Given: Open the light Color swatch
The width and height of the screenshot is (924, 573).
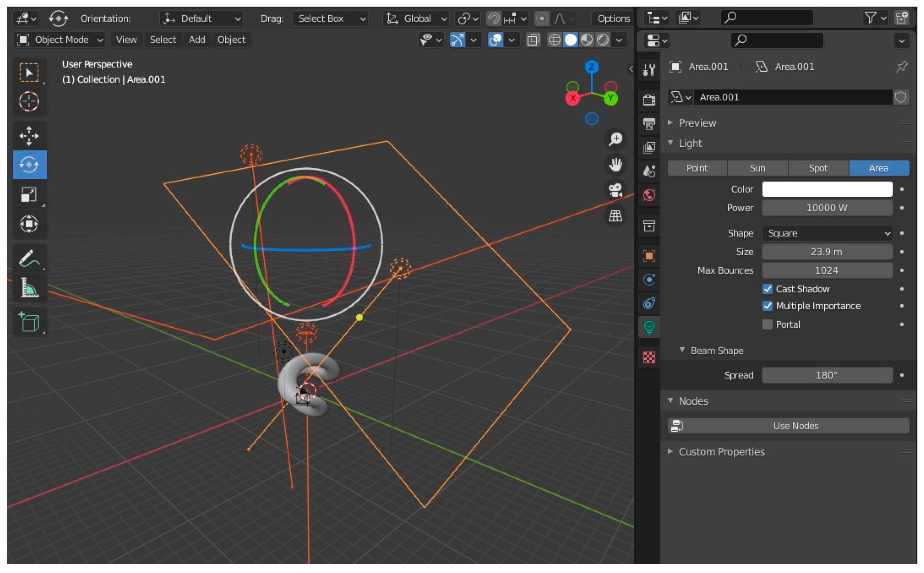Looking at the screenshot, I should (x=827, y=189).
